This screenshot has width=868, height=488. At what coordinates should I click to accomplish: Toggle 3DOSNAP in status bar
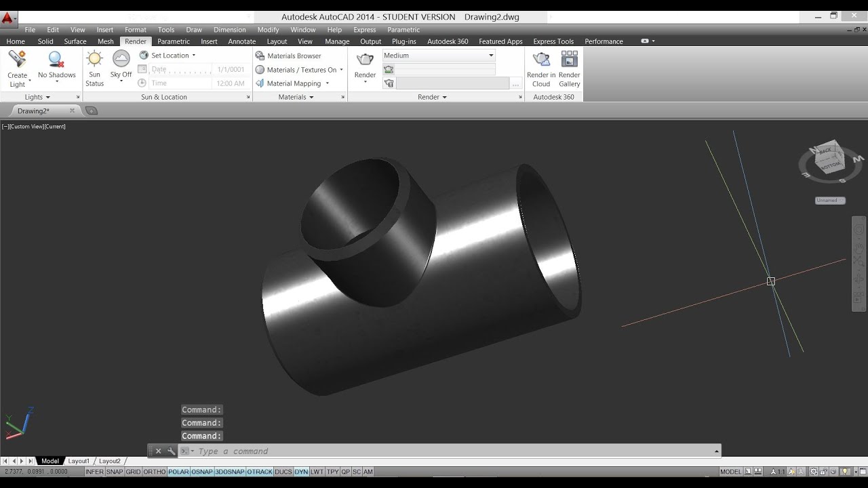tap(230, 472)
